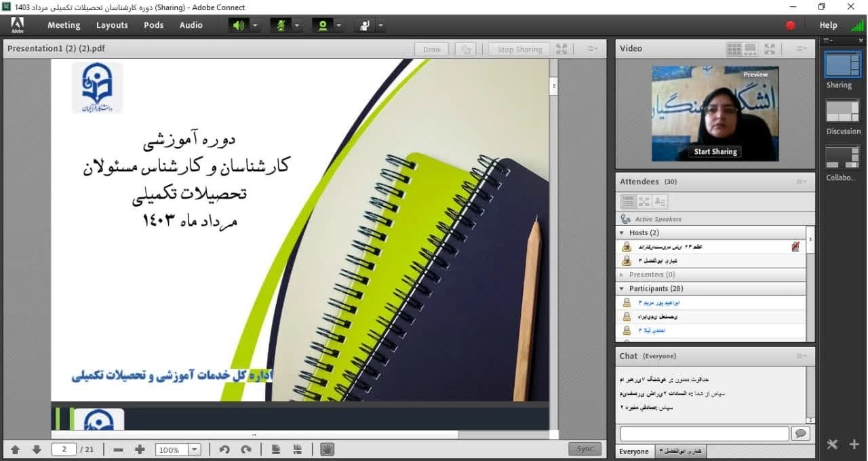Rotate the document counterclockwise
This screenshot has height=461, width=868.
tap(224, 449)
